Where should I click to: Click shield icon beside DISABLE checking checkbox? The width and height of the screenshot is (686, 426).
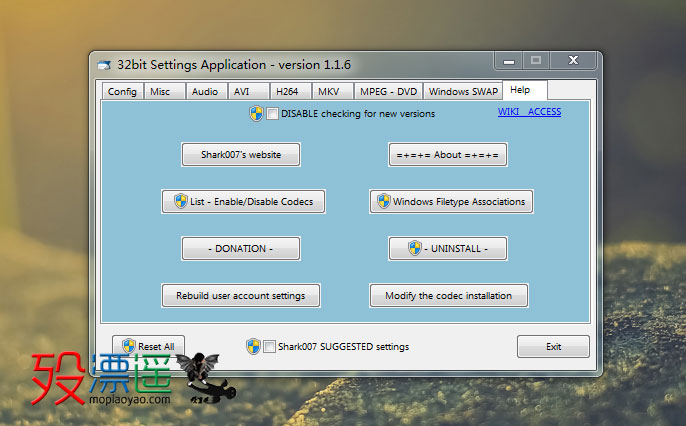click(256, 114)
